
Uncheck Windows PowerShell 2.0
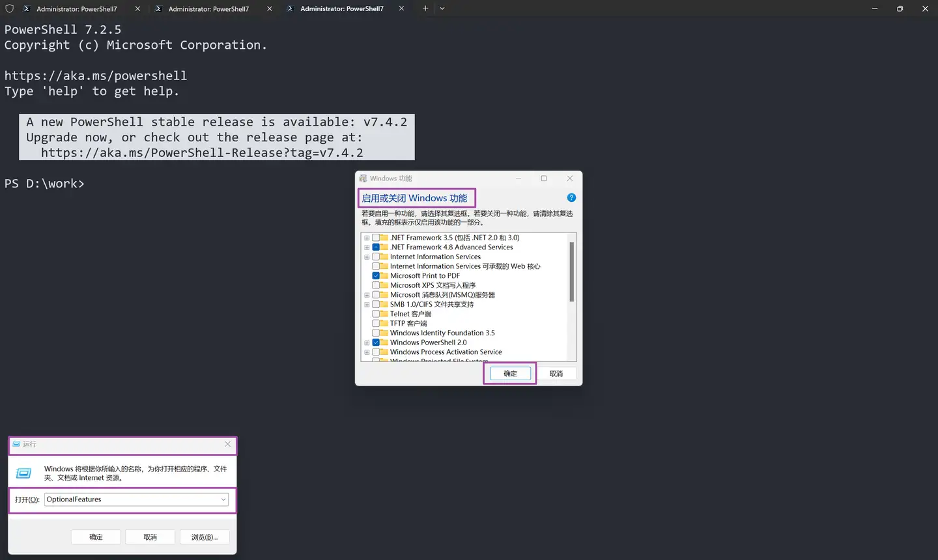[376, 343]
